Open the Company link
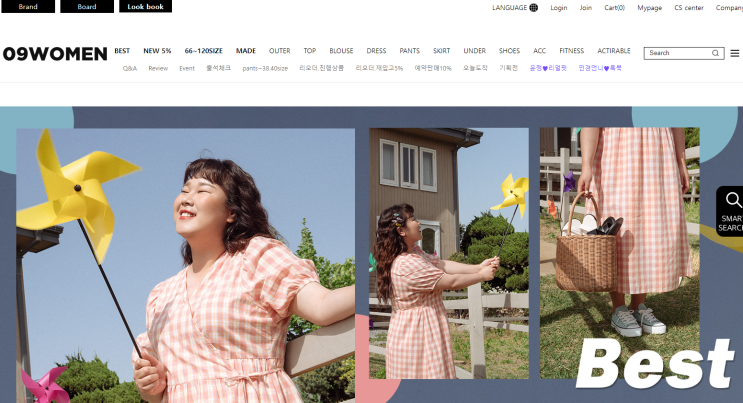743x403 pixels. (729, 8)
